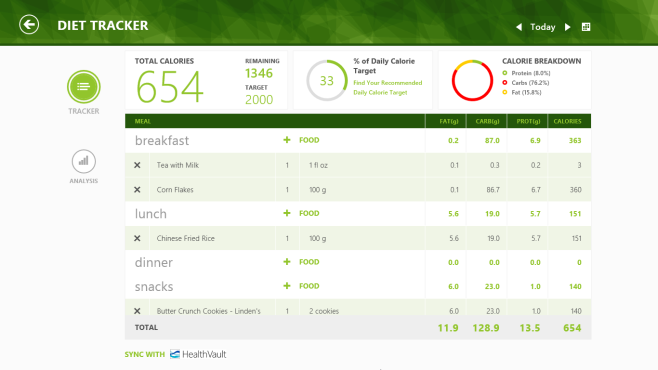
Task: Click the CARB(g) column header
Action: pos(487,121)
